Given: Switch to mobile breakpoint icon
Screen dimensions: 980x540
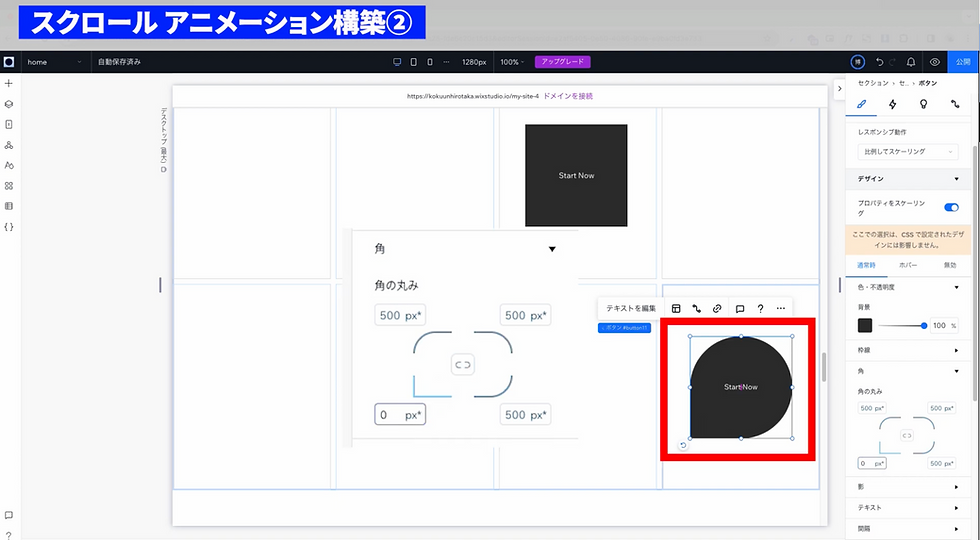Looking at the screenshot, I should 429,62.
